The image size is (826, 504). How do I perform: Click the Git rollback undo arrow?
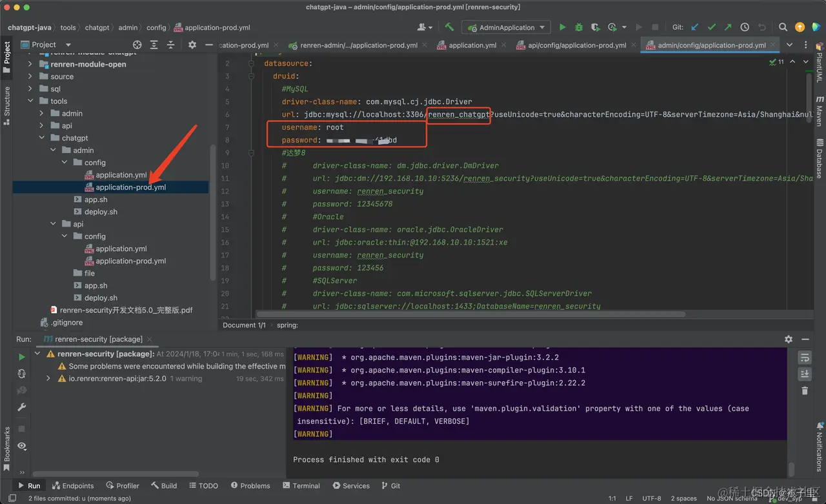point(761,27)
